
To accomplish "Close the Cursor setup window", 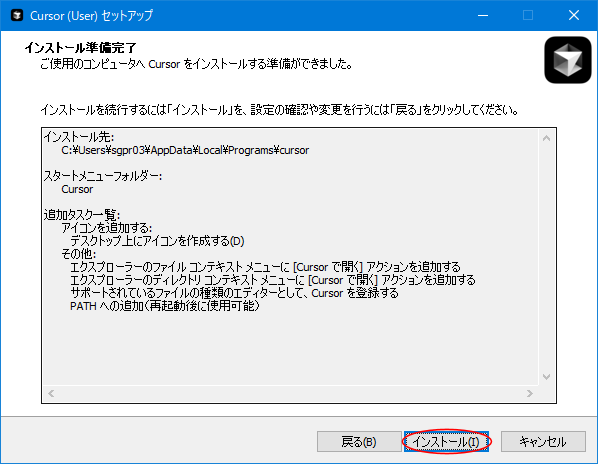I will tap(574, 16).
